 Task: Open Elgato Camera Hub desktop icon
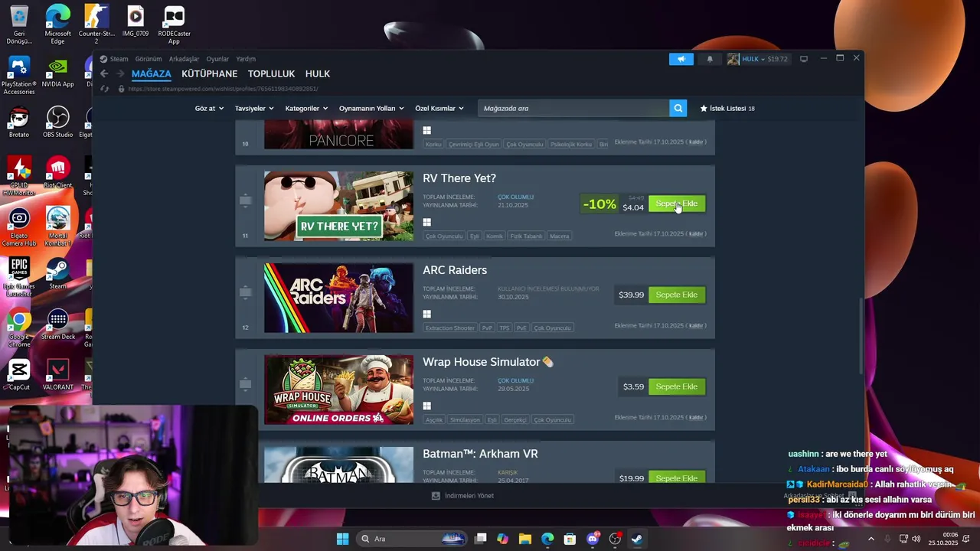coord(19,227)
